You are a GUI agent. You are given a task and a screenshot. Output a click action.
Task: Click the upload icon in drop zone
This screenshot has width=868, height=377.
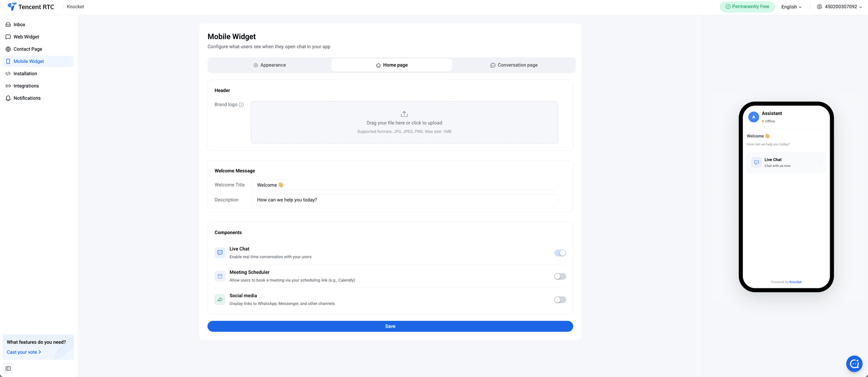click(404, 114)
